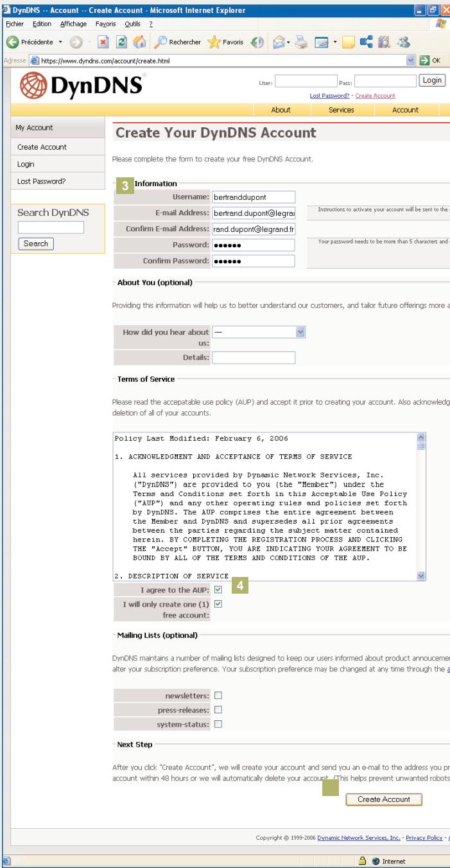This screenshot has height=868, width=450.
Task: Click the Password input field
Action: [253, 245]
